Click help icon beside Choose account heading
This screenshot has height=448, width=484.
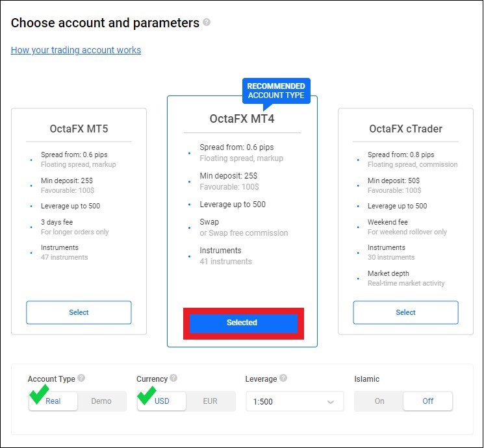[207, 22]
